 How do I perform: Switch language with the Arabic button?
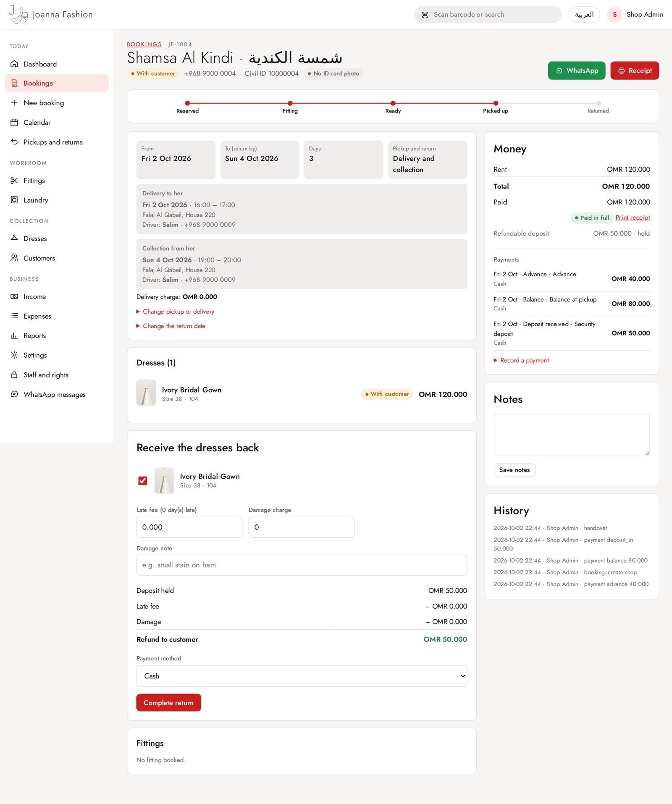[584, 15]
